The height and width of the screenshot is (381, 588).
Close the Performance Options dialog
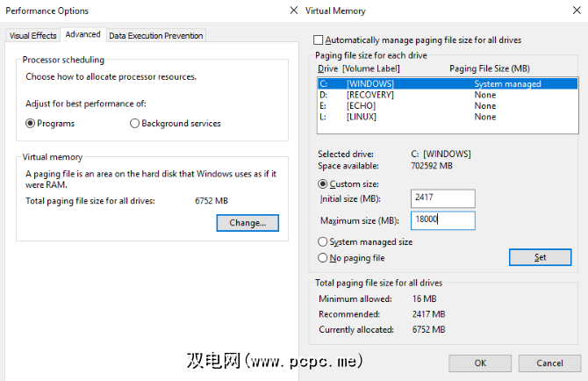tap(292, 11)
